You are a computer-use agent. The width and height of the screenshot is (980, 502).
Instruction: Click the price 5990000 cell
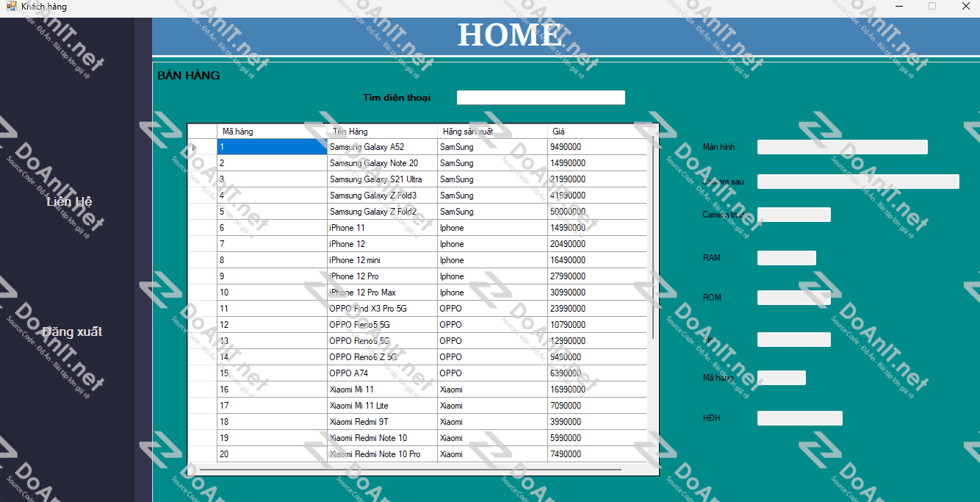tap(597, 438)
